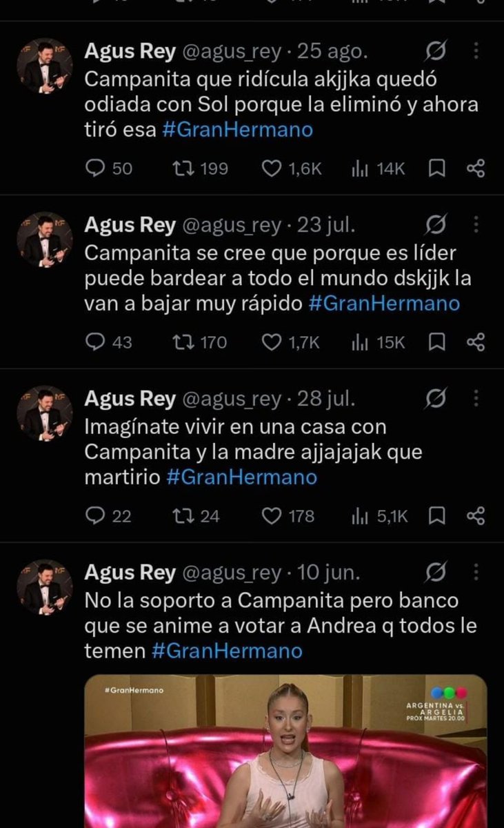Bookmark the 23 jul. tweet
Image resolution: width=504 pixels, height=828 pixels.
point(437,342)
